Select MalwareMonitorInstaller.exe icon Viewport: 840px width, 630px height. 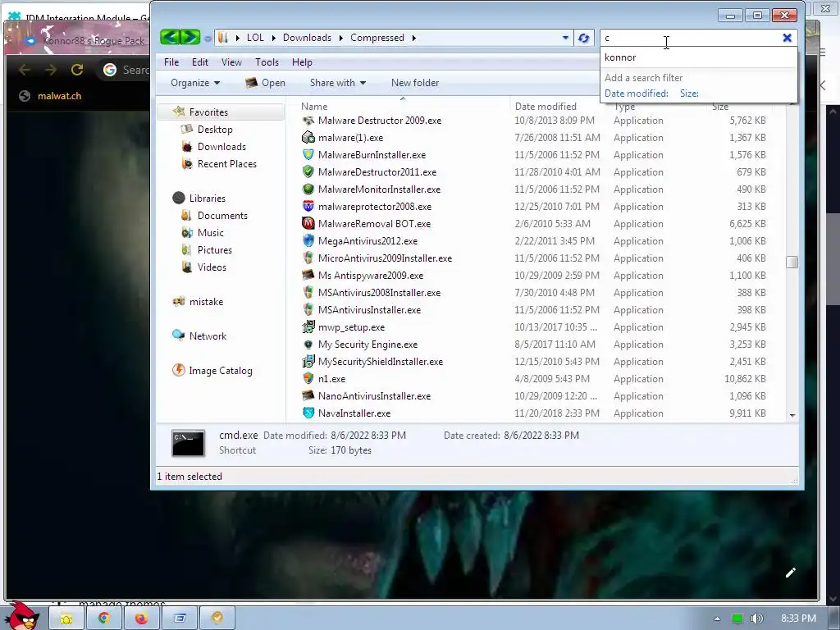coord(308,189)
